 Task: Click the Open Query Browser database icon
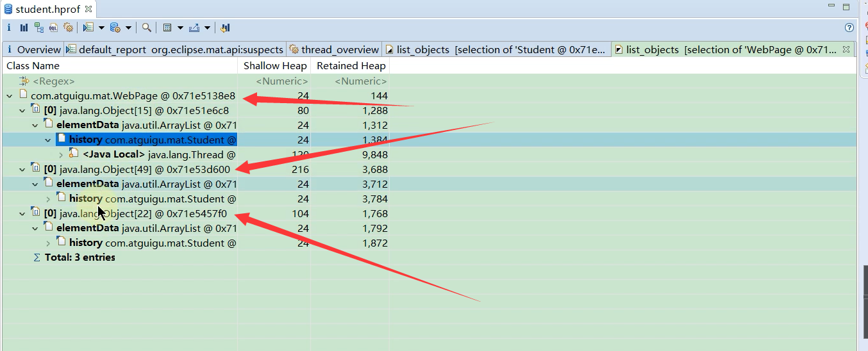(x=115, y=28)
